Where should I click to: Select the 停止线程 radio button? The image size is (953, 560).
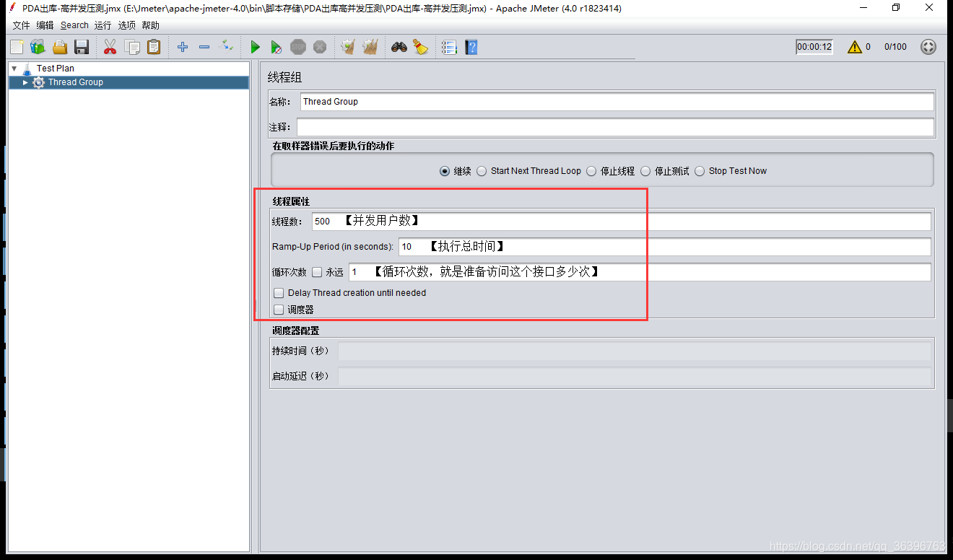pos(591,171)
